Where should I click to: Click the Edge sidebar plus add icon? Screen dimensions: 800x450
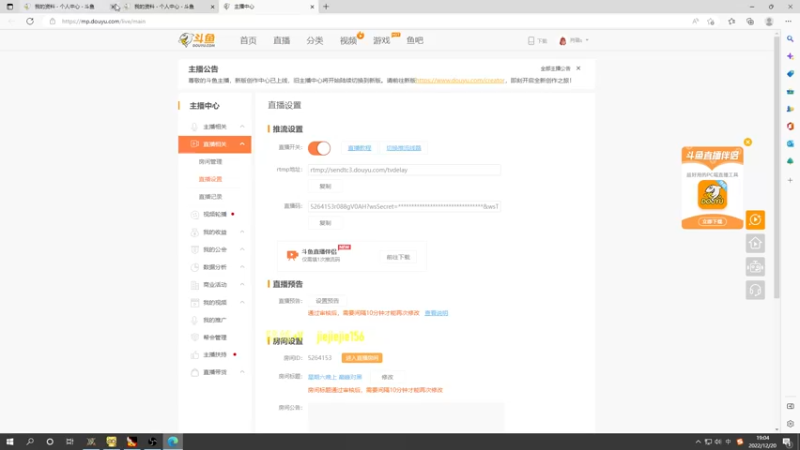pos(790,180)
